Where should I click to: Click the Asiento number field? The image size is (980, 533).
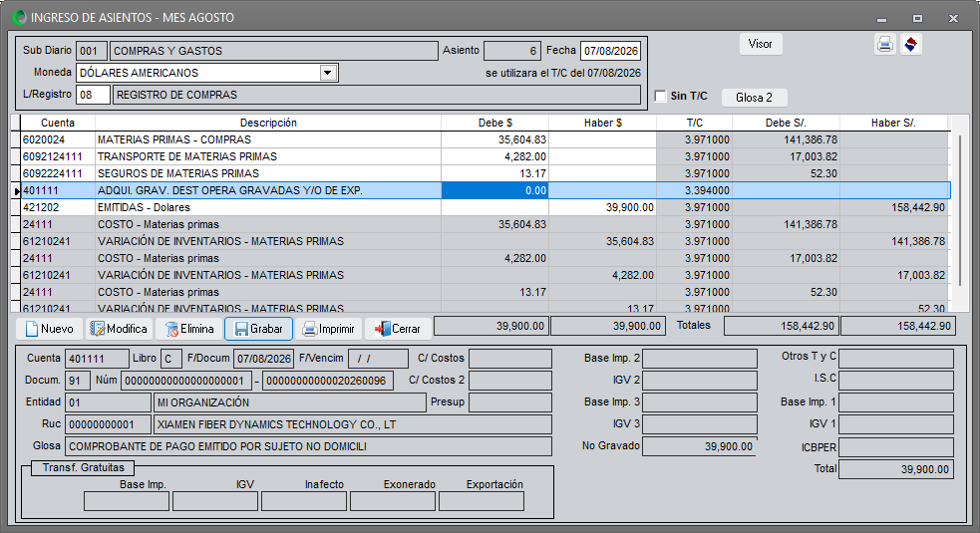pos(511,51)
